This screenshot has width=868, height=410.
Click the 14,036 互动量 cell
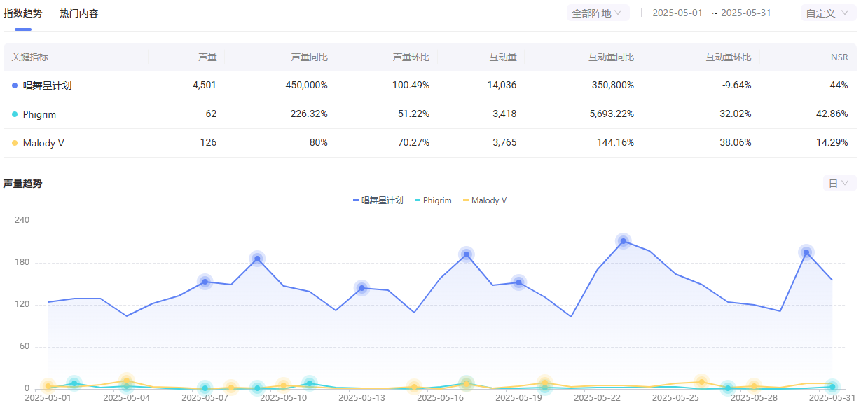point(502,85)
